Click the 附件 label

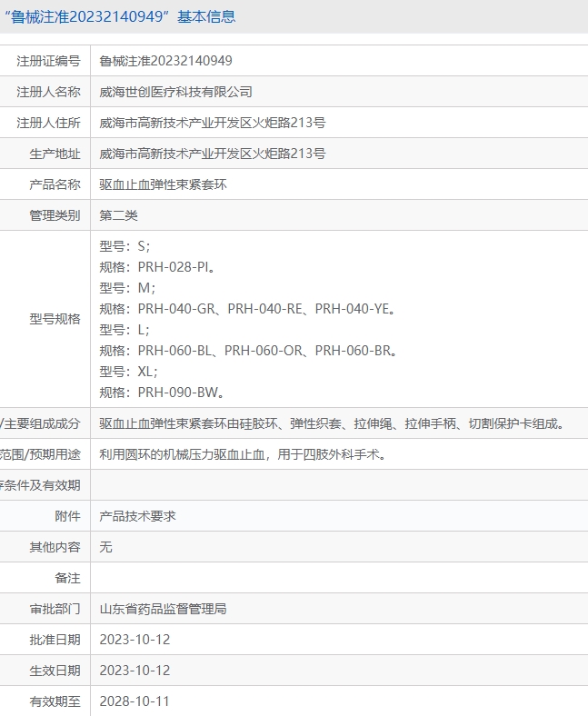coord(67,516)
